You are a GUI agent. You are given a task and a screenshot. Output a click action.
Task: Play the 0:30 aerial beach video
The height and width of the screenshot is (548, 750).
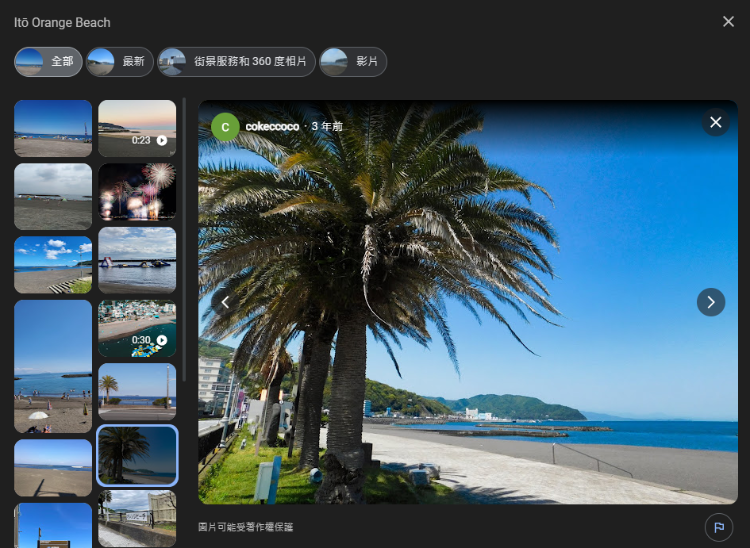click(137, 329)
